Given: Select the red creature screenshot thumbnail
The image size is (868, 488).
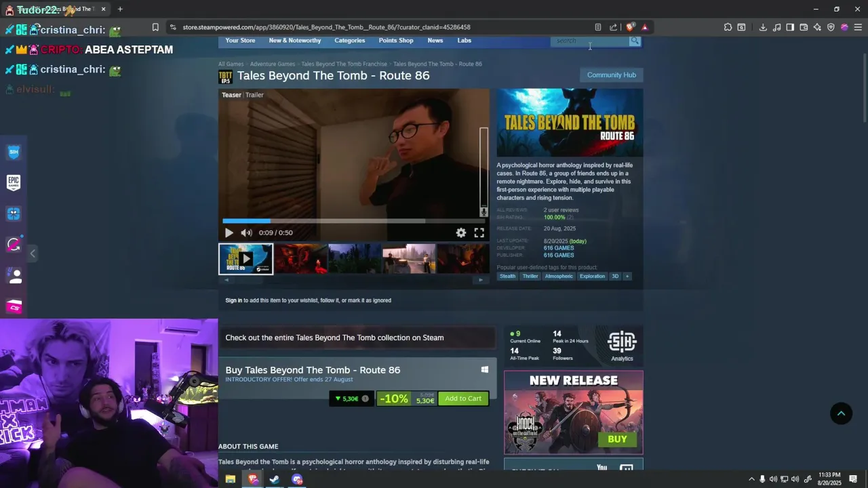Looking at the screenshot, I should point(300,259).
